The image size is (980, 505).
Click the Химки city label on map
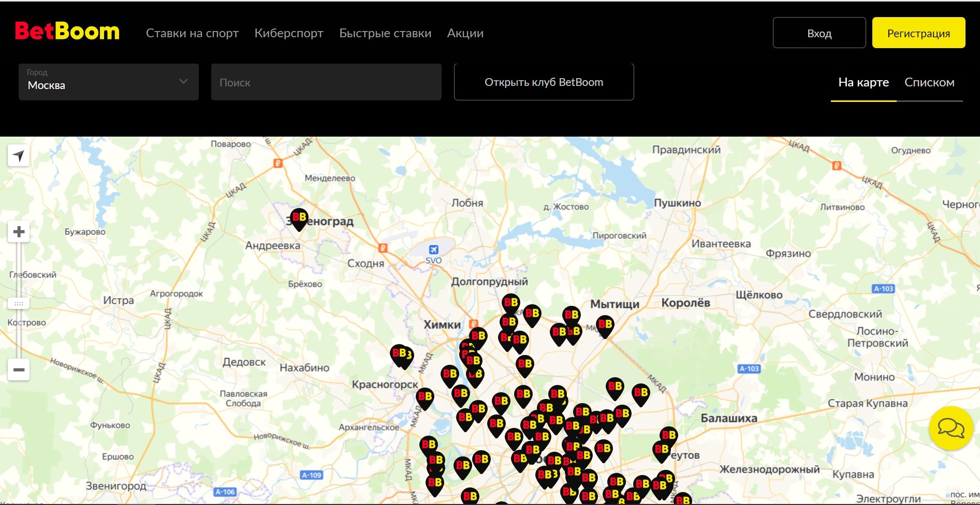pos(442,325)
